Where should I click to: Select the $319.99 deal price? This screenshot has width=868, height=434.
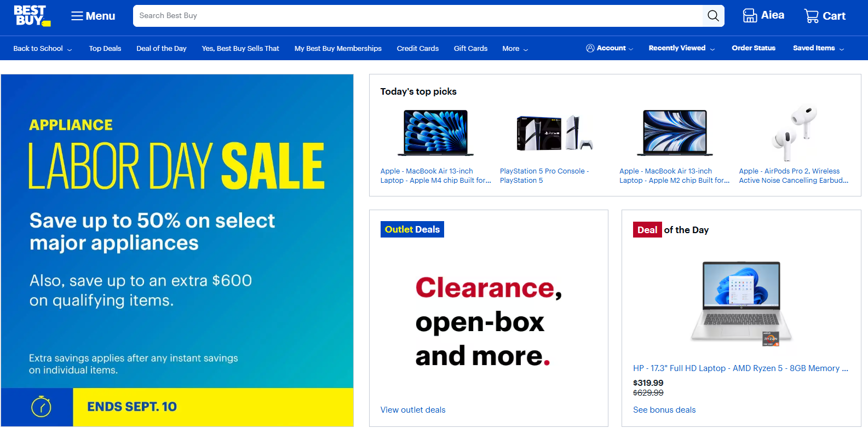point(648,383)
